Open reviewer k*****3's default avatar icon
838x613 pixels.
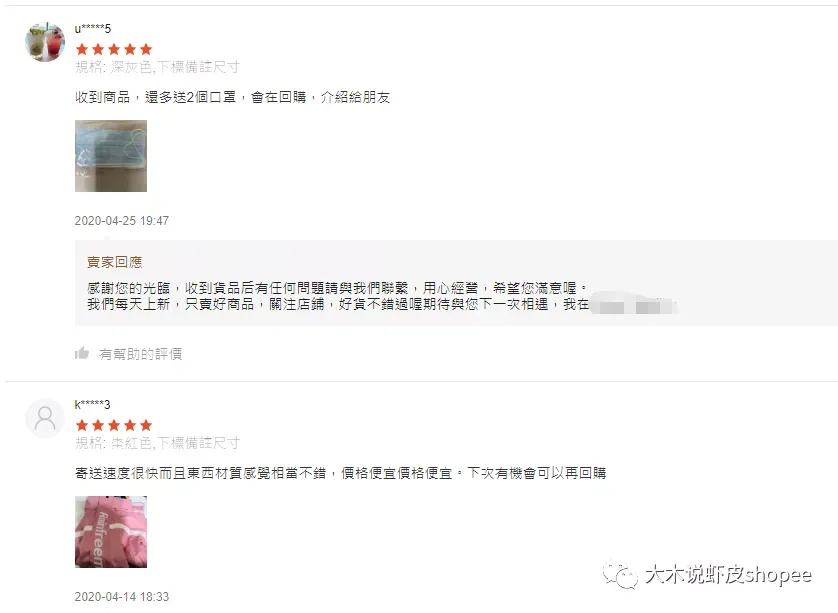tap(45, 418)
